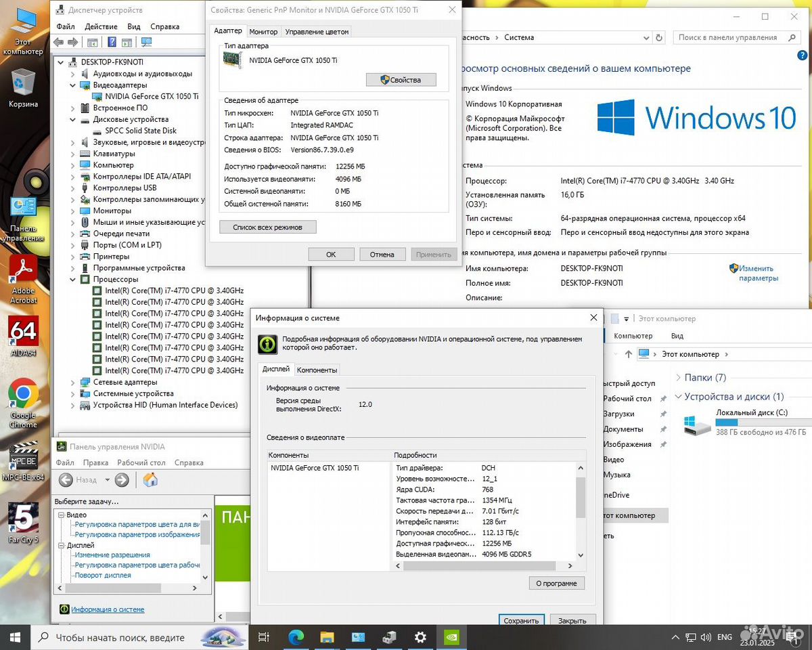Toggle the console tree icon in Device Manager toolbar

[x=93, y=42]
